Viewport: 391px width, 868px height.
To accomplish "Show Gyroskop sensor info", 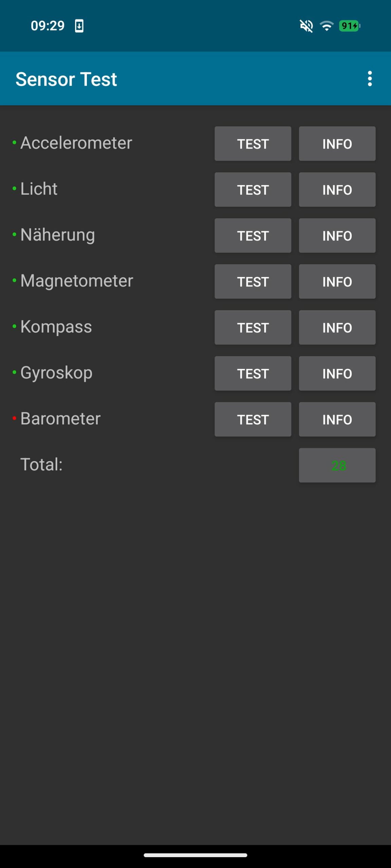I will click(x=337, y=373).
